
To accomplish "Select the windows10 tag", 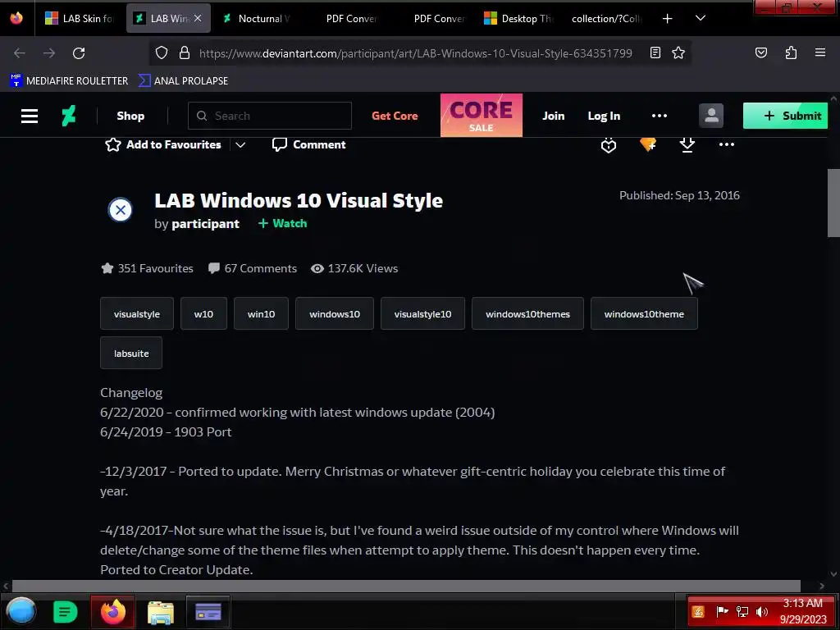I will 335,314.
